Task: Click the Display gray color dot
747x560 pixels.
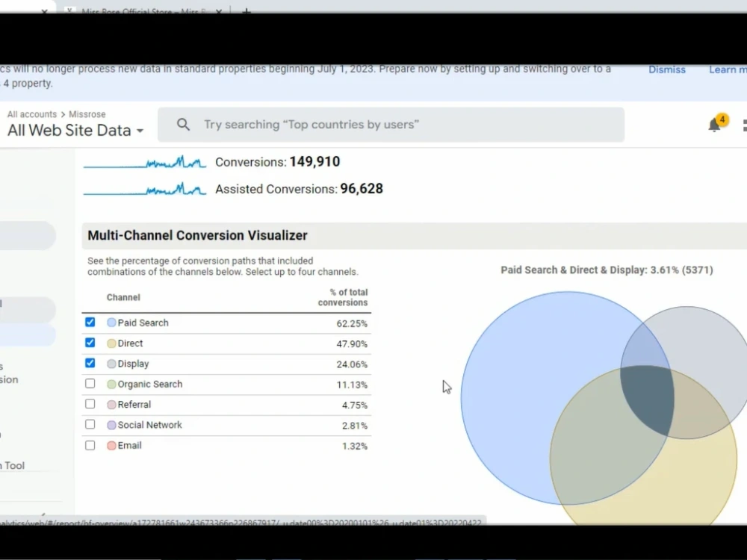Action: click(111, 364)
